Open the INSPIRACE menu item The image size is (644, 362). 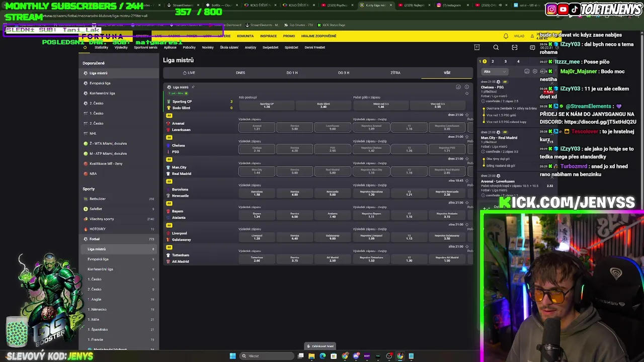click(268, 36)
